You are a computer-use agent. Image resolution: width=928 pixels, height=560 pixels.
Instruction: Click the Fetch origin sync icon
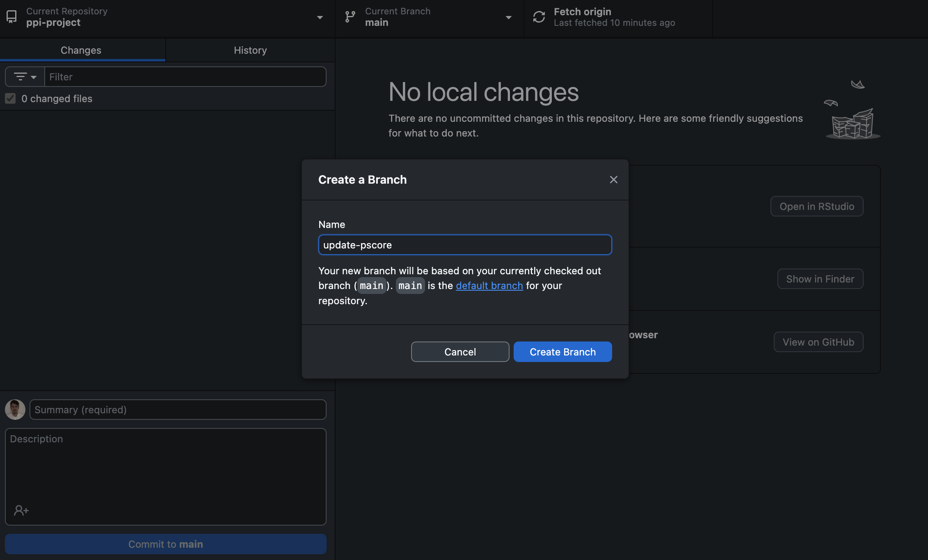point(539,17)
